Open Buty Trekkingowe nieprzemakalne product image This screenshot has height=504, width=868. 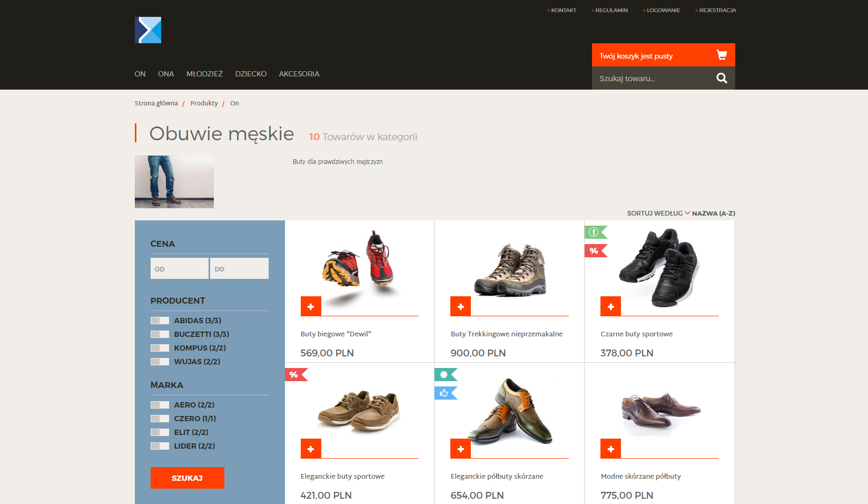tap(510, 269)
